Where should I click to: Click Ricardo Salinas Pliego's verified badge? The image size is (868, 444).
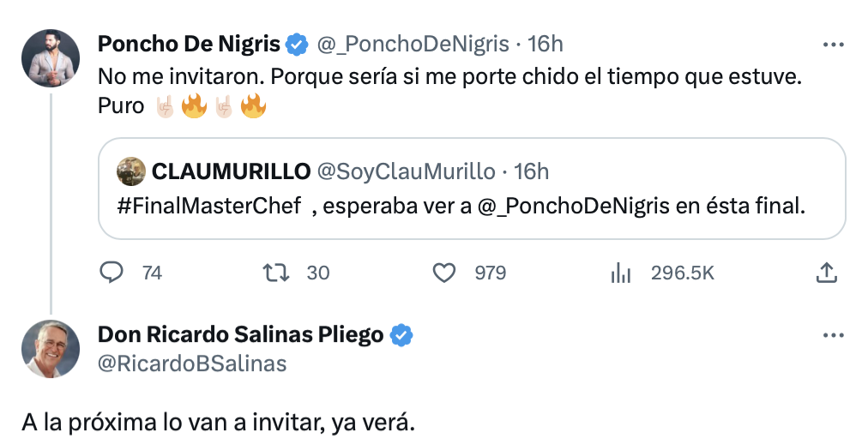pos(401,335)
